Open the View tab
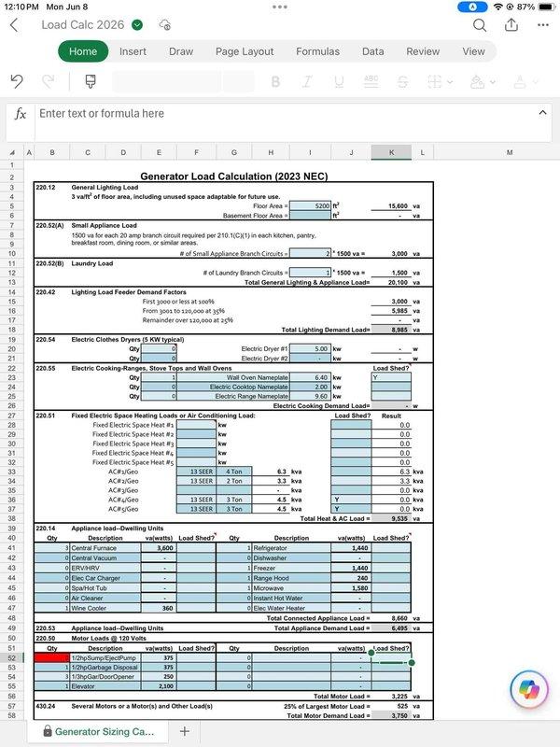This screenshot has height=747, width=560. click(x=473, y=51)
